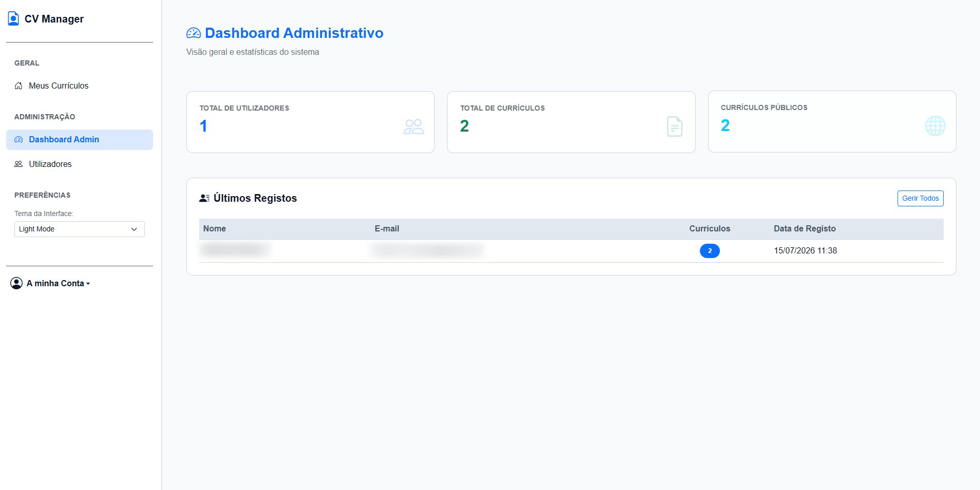Image resolution: width=980 pixels, height=490 pixels.
Task: Click the Visão geral e estatísticas subtitle
Action: 252,52
